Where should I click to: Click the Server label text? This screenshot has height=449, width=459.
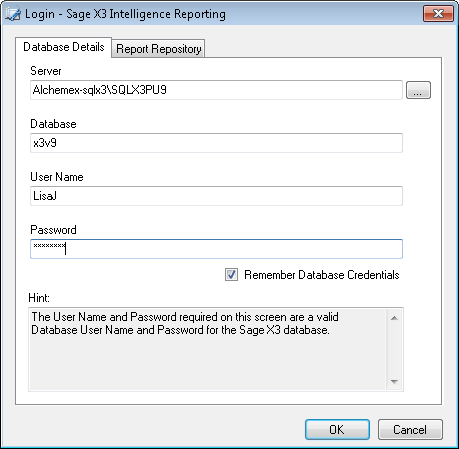(x=46, y=71)
